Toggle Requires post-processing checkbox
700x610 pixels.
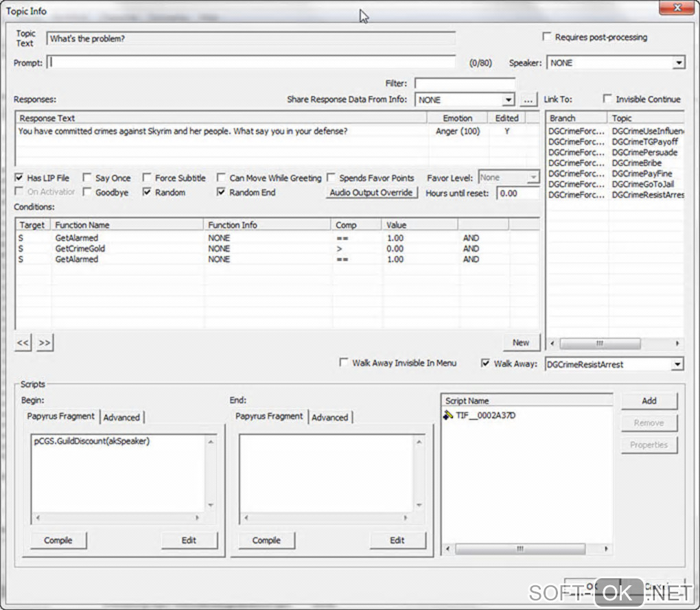tap(546, 36)
